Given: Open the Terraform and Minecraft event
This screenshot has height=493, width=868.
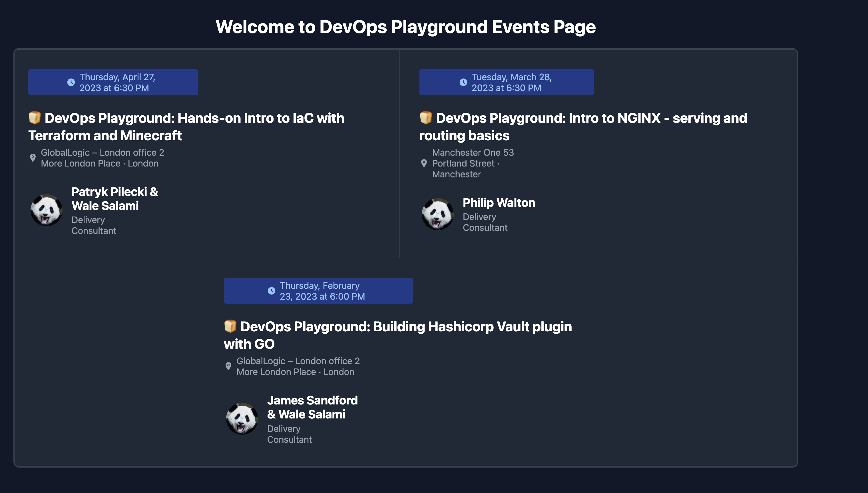Looking at the screenshot, I should click(x=186, y=127).
